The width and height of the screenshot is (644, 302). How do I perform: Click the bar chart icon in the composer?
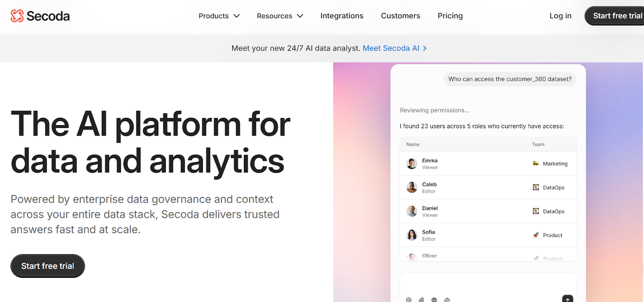click(447, 299)
